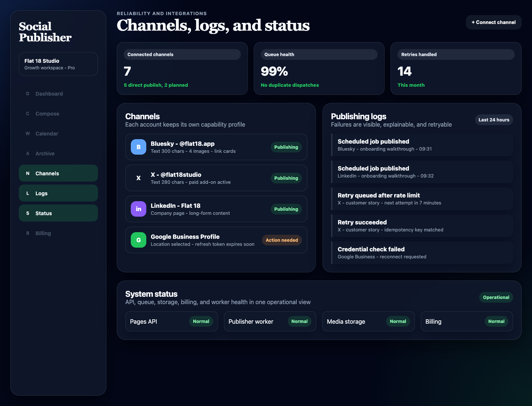Click the Publisher worker status card
The width and height of the screenshot is (532, 406).
pyautogui.click(x=270, y=321)
